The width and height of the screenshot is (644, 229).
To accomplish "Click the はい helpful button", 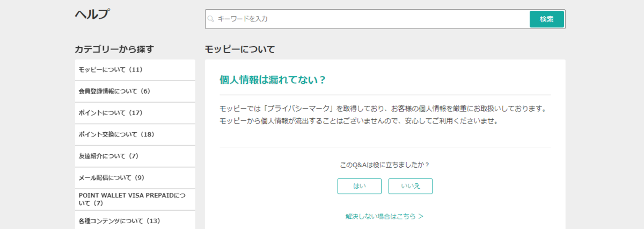I will pos(360,186).
